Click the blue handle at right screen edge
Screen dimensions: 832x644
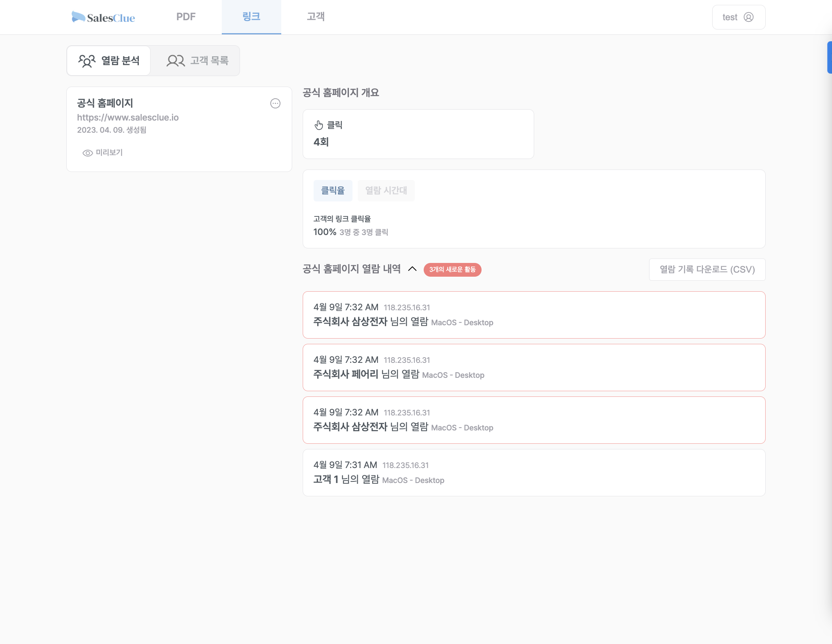[x=829, y=57]
